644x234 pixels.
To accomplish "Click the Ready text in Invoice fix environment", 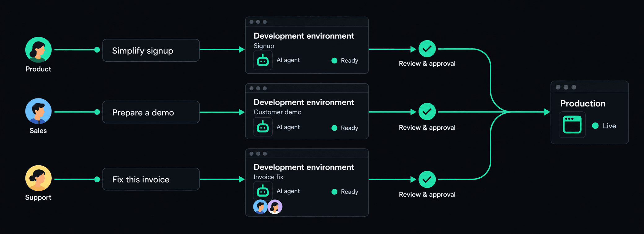I will coord(349,192).
